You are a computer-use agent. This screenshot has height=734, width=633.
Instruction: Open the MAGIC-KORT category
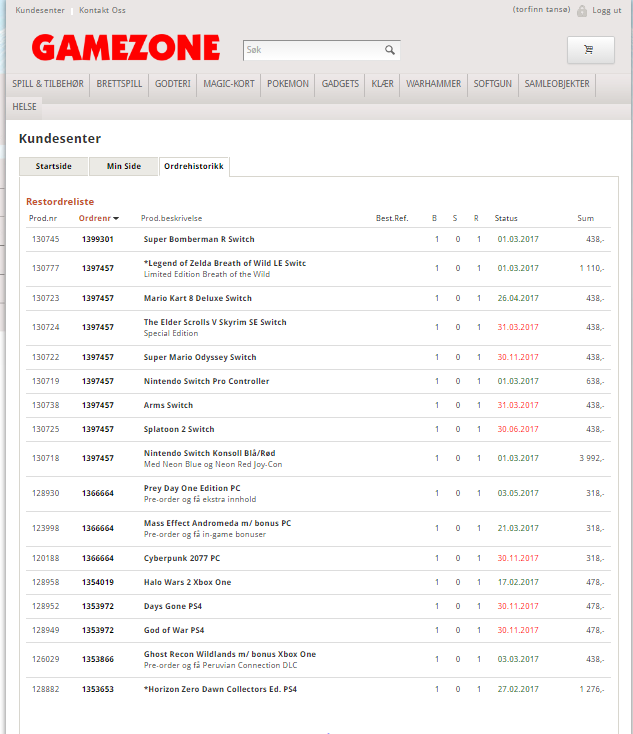[x=228, y=84]
